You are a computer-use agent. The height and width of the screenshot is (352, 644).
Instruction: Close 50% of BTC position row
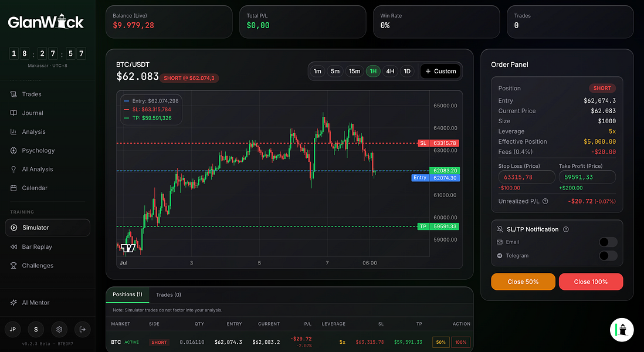[440, 342]
